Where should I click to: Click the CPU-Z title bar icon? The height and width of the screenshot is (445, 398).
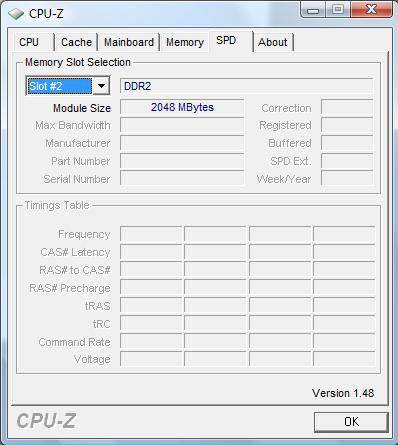click(15, 14)
